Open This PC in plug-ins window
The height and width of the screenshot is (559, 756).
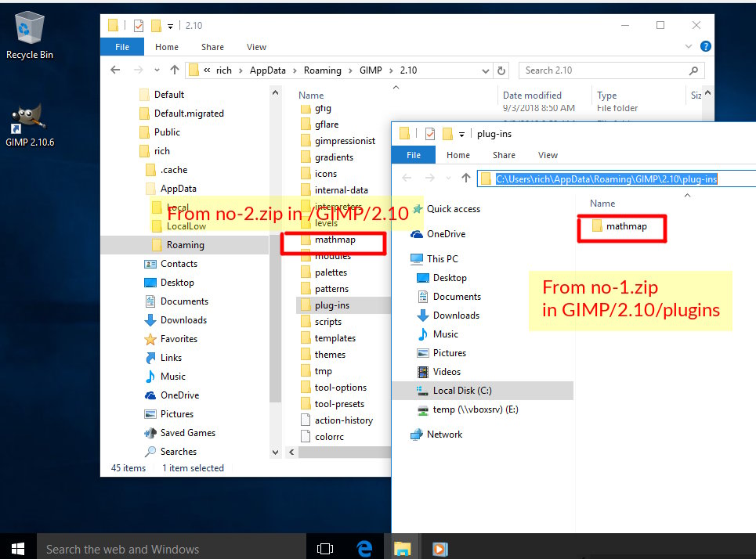(442, 259)
